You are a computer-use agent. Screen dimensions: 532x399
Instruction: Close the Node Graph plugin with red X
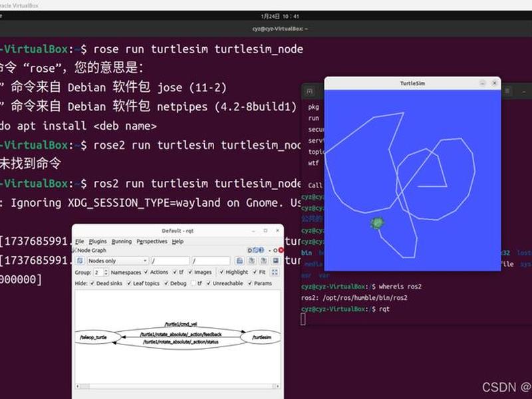(281, 251)
